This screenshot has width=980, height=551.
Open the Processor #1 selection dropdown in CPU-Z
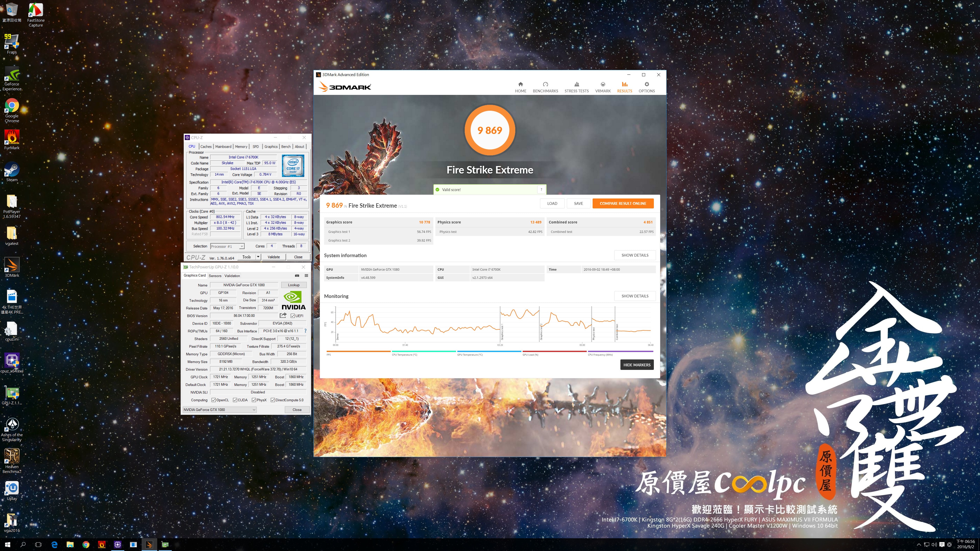pos(227,246)
